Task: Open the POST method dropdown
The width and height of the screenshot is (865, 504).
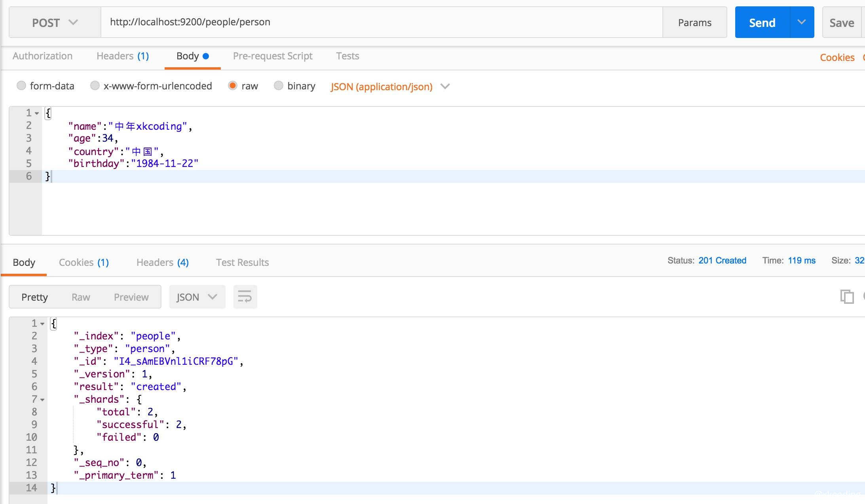Action: point(55,23)
